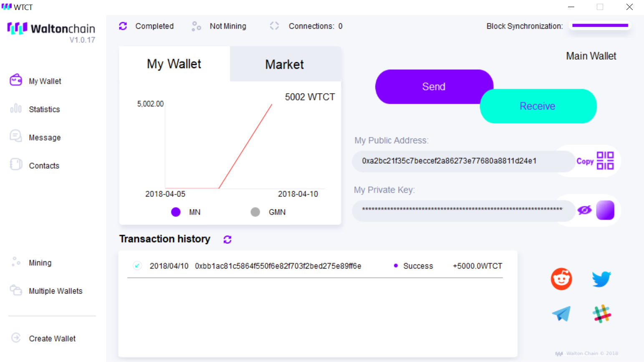The image size is (644, 362).
Task: Click the 2018-04-05 chart axis date
Action: pos(165,194)
